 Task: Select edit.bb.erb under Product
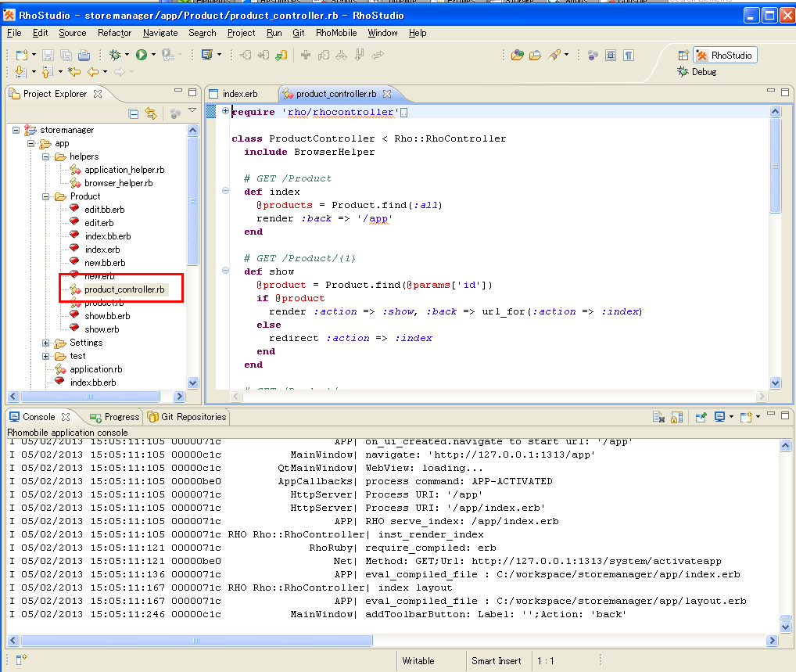[x=104, y=210]
